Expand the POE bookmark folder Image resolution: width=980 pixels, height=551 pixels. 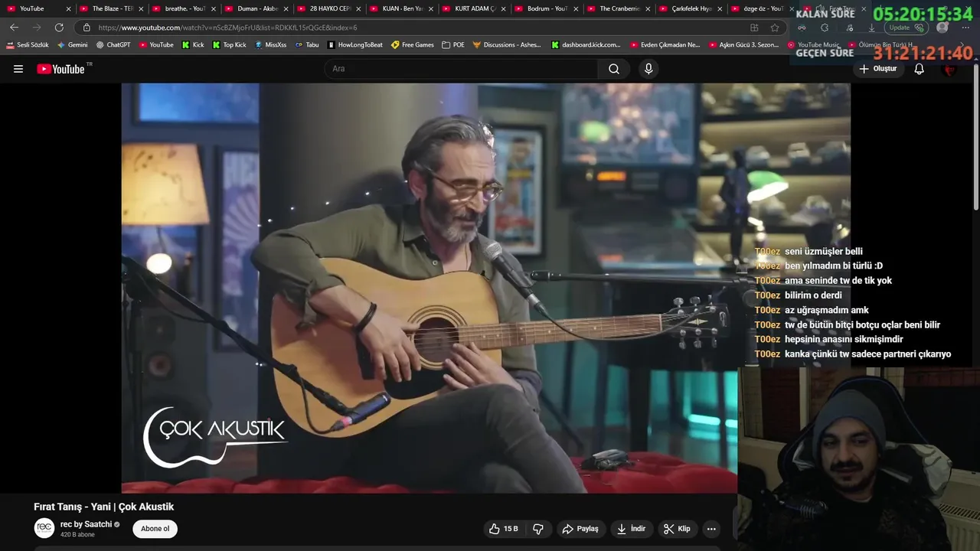(453, 45)
